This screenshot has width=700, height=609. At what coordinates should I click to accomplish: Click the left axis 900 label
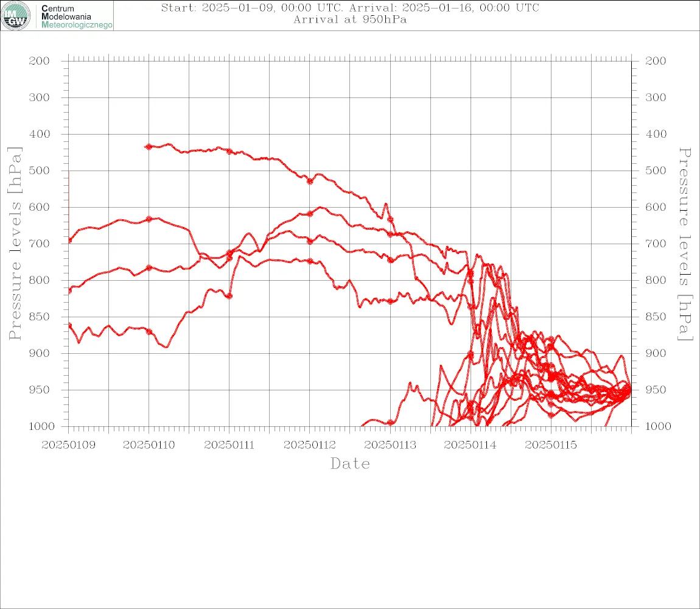40,353
